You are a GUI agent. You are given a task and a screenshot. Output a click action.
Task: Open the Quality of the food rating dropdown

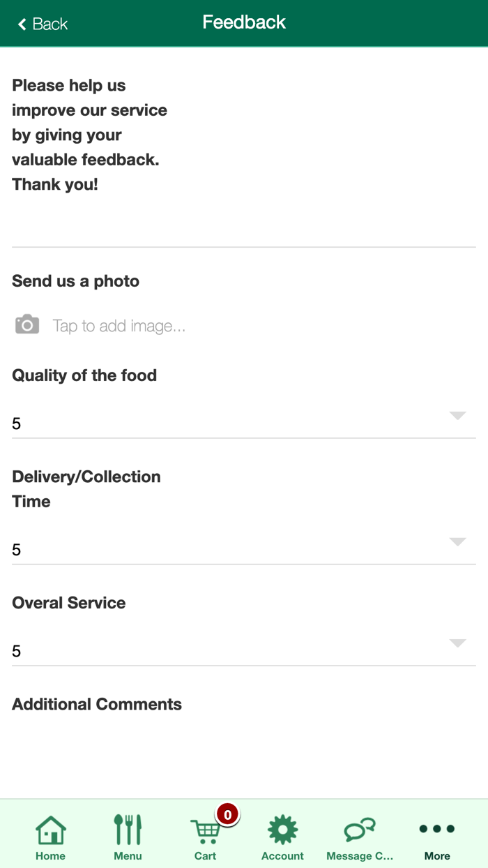457,417
